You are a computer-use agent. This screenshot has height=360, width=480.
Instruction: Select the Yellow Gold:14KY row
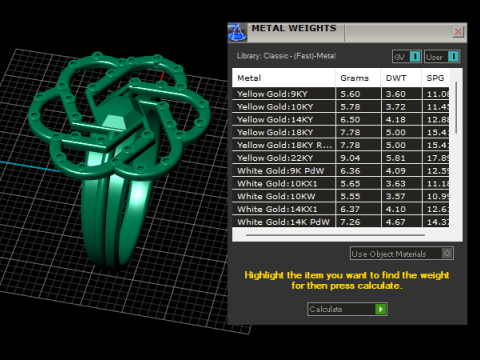[341, 119]
